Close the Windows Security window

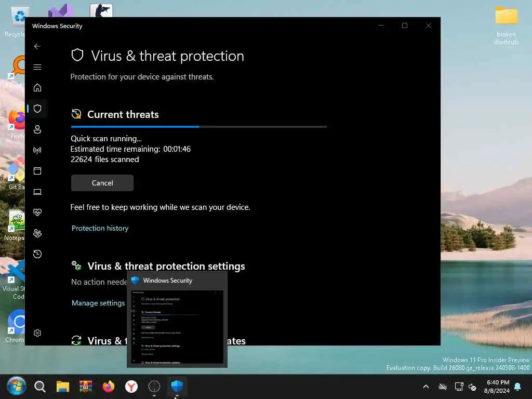pyautogui.click(x=429, y=25)
